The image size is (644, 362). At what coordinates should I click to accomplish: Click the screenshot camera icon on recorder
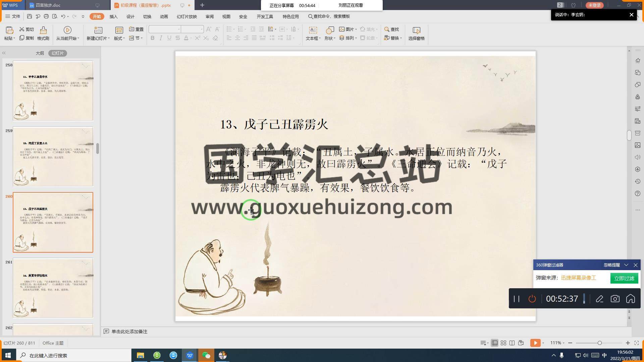[x=615, y=299]
